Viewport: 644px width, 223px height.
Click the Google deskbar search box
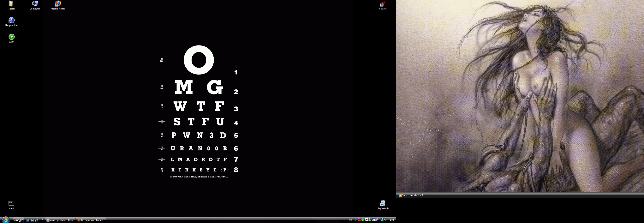tap(18, 220)
